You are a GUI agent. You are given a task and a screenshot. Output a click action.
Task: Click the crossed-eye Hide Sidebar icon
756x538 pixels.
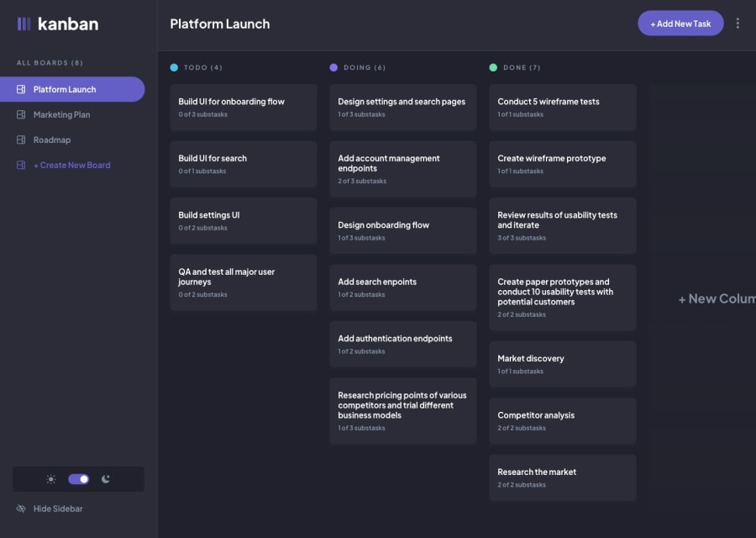tap(21, 509)
